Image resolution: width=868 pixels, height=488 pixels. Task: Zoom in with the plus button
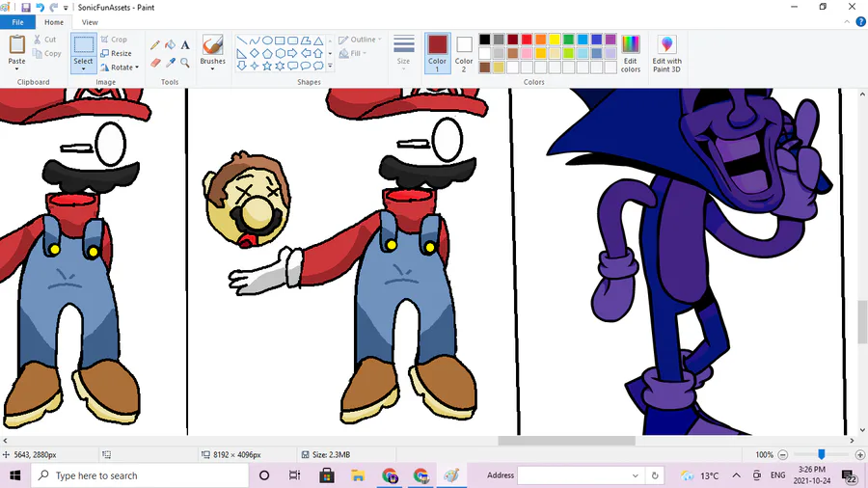(x=859, y=455)
